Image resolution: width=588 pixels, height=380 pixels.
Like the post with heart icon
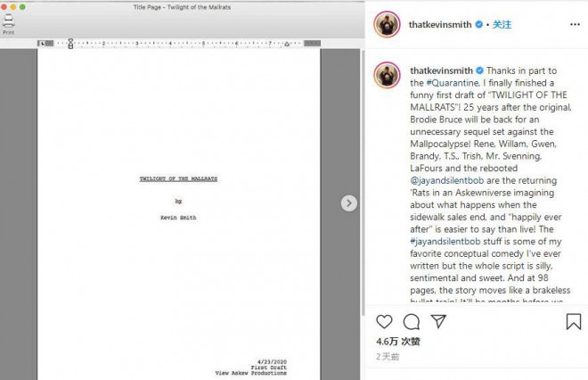[x=384, y=322]
